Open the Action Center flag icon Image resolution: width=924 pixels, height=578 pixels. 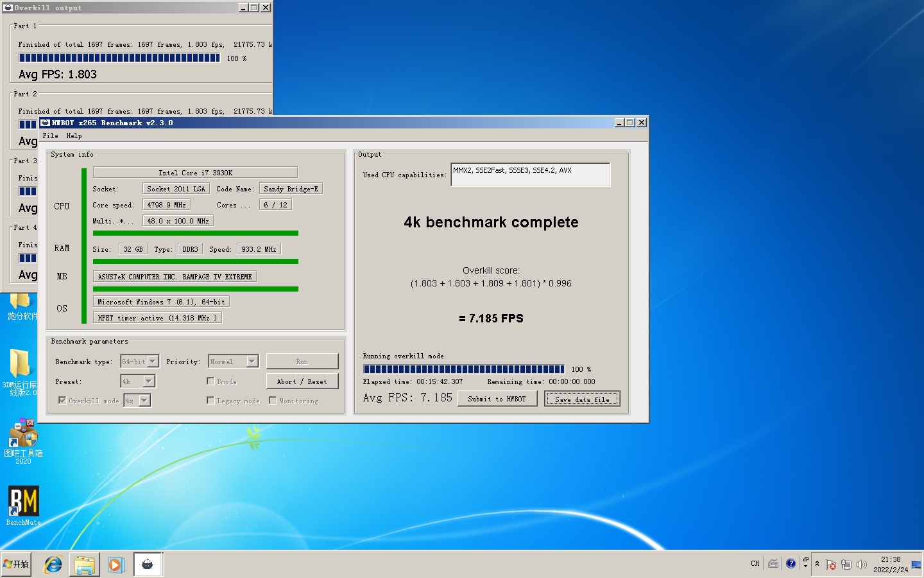(831, 565)
